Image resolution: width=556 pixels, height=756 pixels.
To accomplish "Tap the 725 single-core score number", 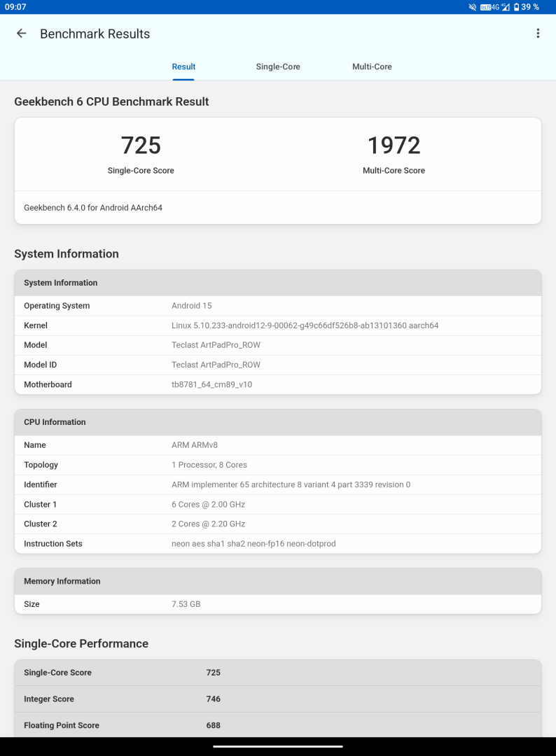I will tap(141, 145).
